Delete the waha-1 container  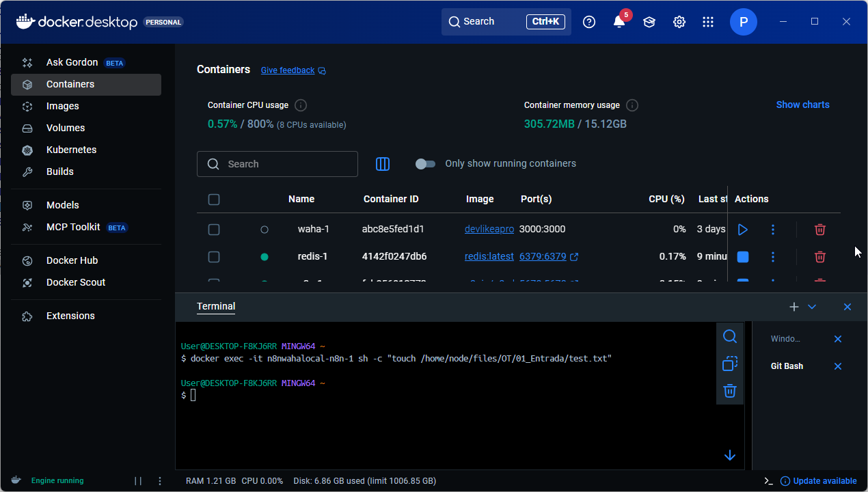(820, 230)
